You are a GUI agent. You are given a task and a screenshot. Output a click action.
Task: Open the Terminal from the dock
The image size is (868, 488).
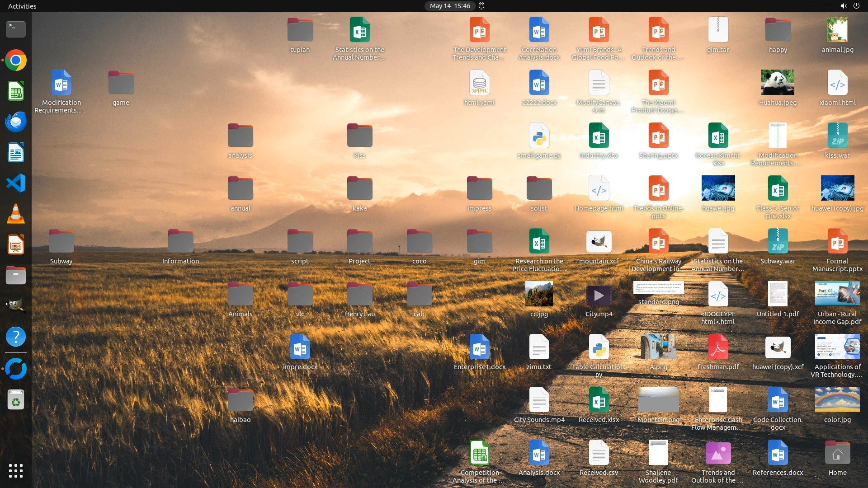point(16,29)
